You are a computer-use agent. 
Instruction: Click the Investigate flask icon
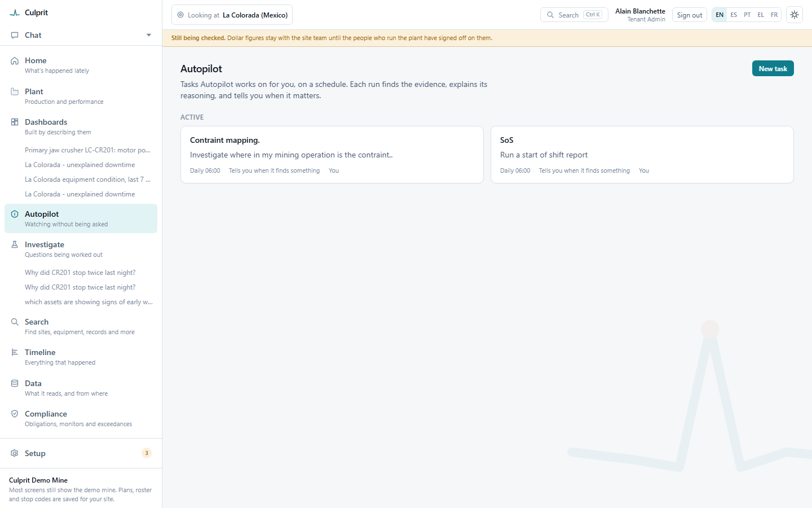tap(15, 244)
